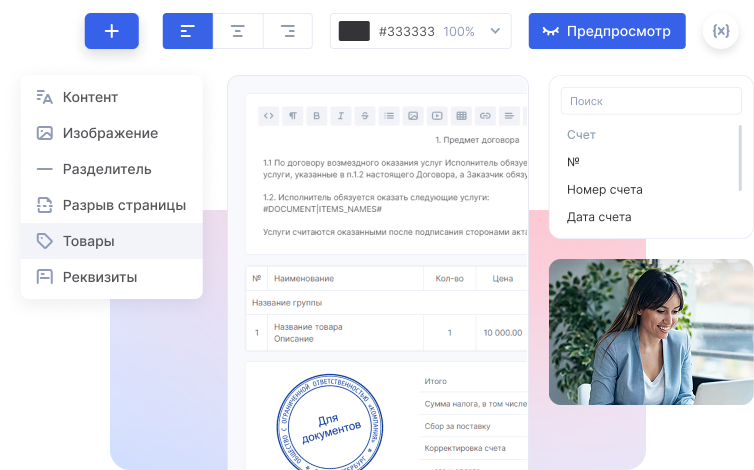Toggle HTML code view in editor
The height and width of the screenshot is (470, 754).
coord(269,115)
